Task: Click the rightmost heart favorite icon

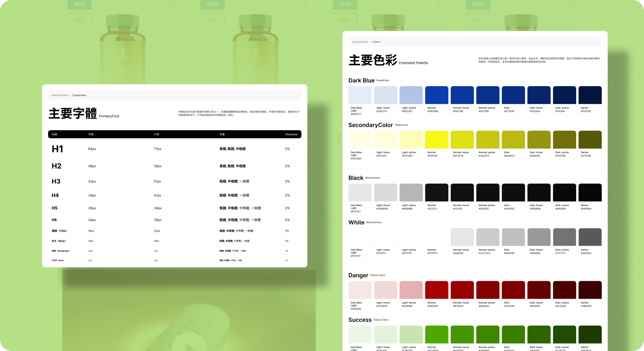Action: pyautogui.click(x=571, y=4)
